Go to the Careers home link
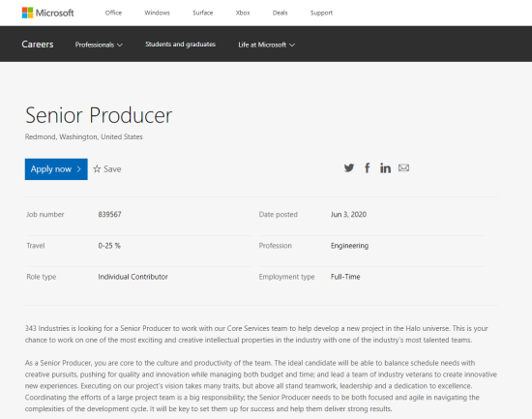The height and width of the screenshot is (419, 532). [x=38, y=45]
